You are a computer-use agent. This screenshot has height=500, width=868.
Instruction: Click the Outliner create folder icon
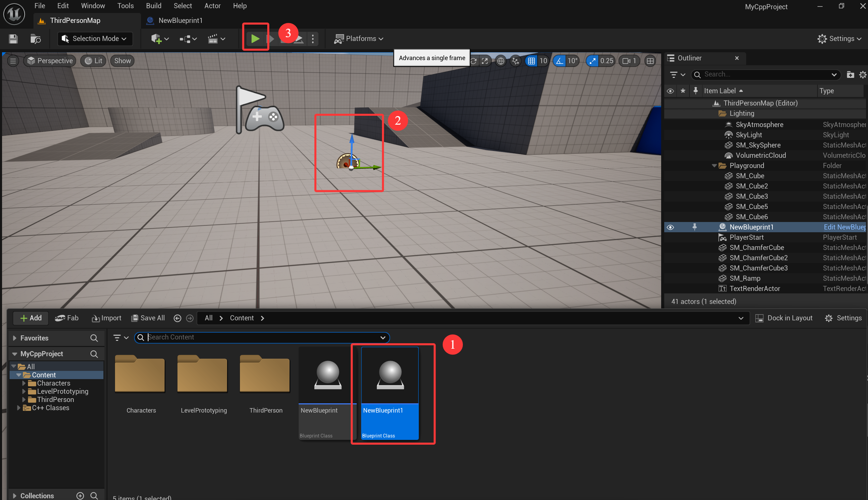click(850, 74)
